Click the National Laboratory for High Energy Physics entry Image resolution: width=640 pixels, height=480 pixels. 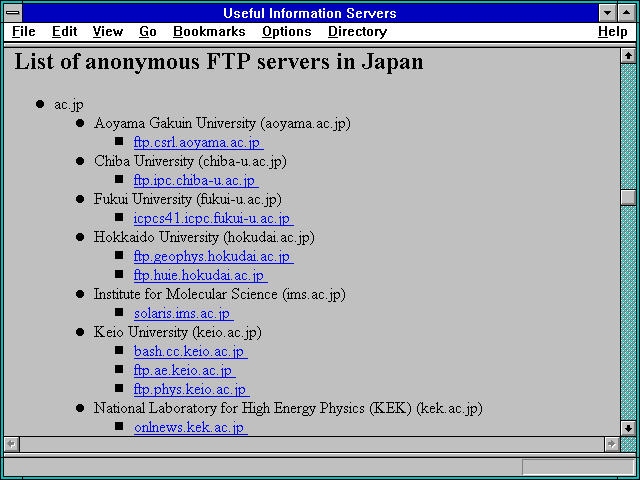coord(288,408)
